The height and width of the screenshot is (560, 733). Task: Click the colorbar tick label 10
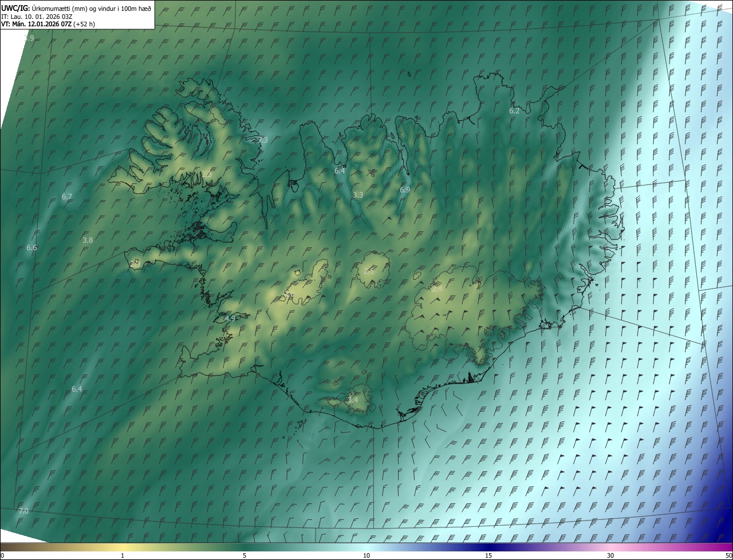(x=366, y=555)
